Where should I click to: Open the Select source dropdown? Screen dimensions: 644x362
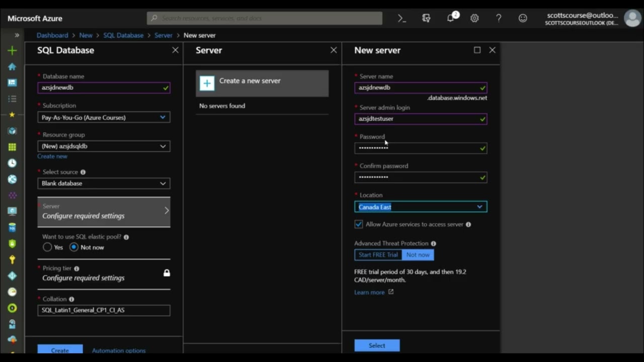click(x=104, y=184)
